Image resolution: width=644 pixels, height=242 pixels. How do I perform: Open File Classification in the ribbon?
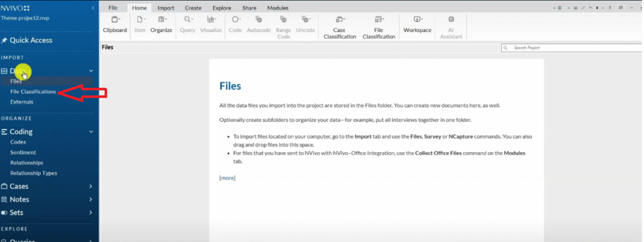pos(379,28)
